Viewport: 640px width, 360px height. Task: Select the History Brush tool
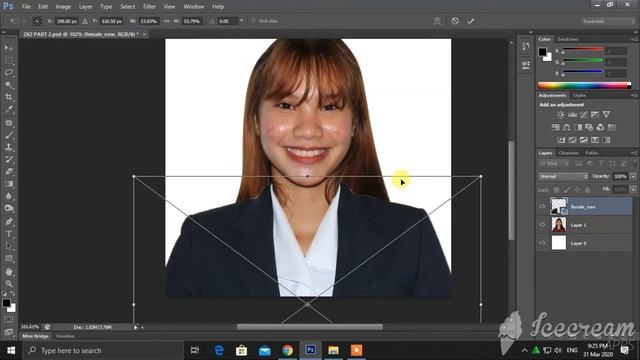[x=9, y=159]
